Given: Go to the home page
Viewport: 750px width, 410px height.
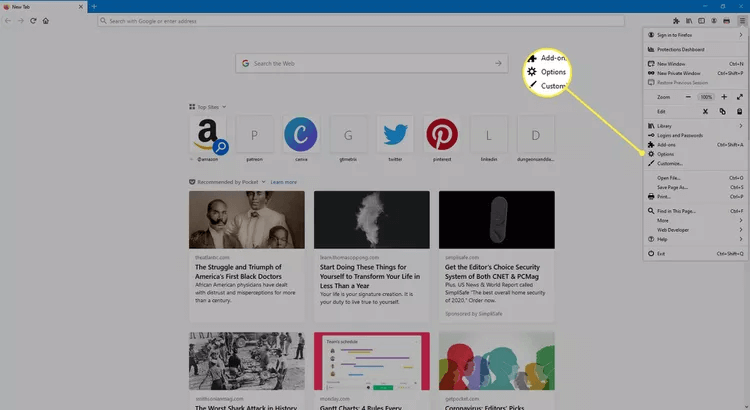Looking at the screenshot, I should (x=45, y=21).
